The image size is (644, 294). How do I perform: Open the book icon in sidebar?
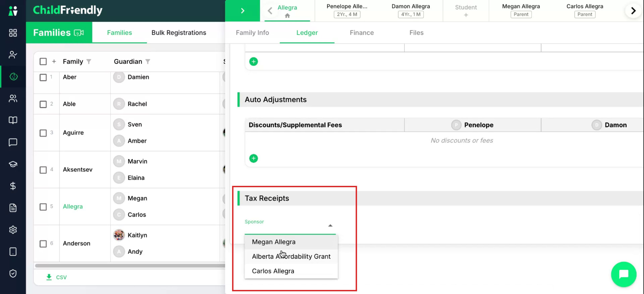(x=13, y=120)
